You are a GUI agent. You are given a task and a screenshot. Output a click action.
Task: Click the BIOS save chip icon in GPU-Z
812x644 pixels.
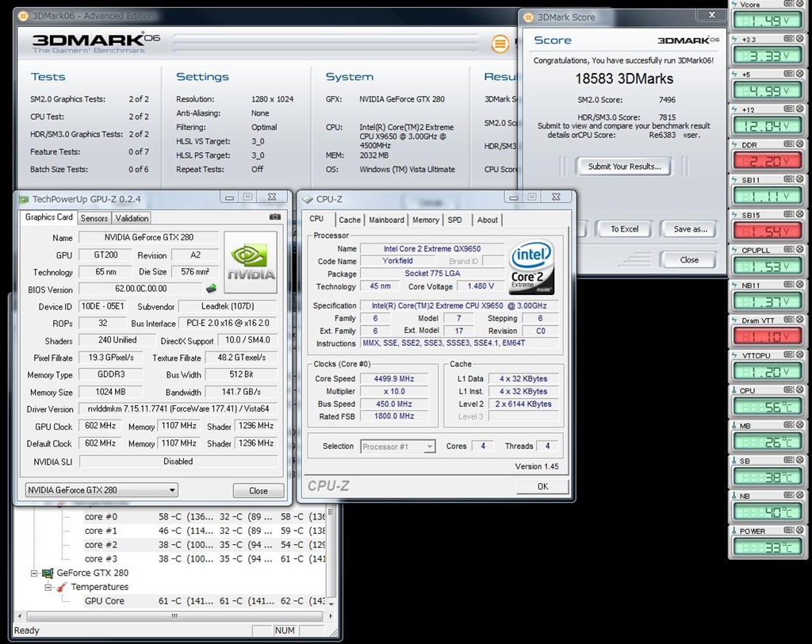tap(211, 288)
